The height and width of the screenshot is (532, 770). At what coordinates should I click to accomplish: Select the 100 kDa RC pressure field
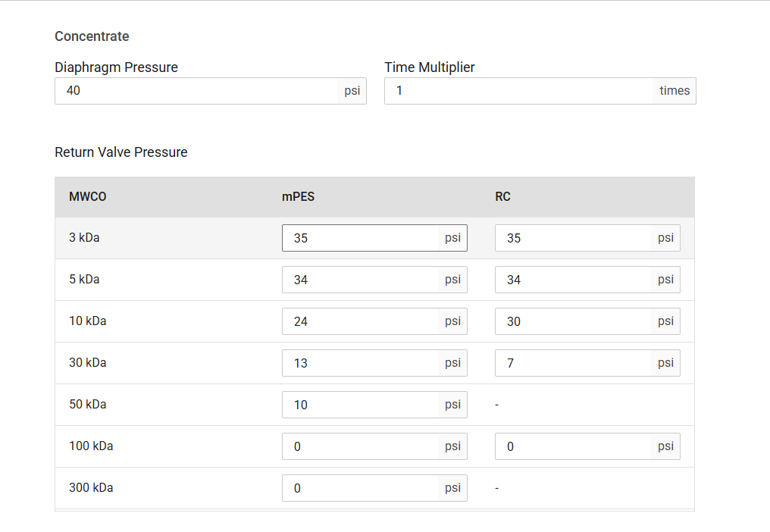point(572,446)
